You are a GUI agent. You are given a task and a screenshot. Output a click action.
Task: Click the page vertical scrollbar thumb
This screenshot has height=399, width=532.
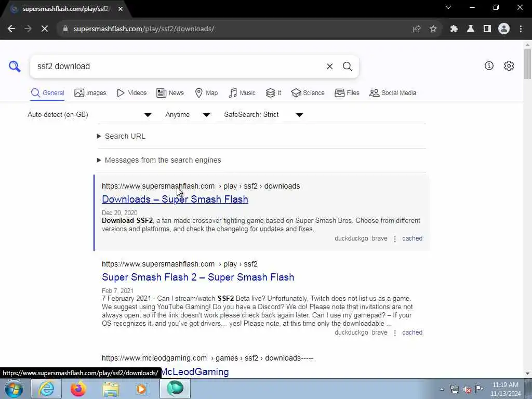[x=527, y=63]
